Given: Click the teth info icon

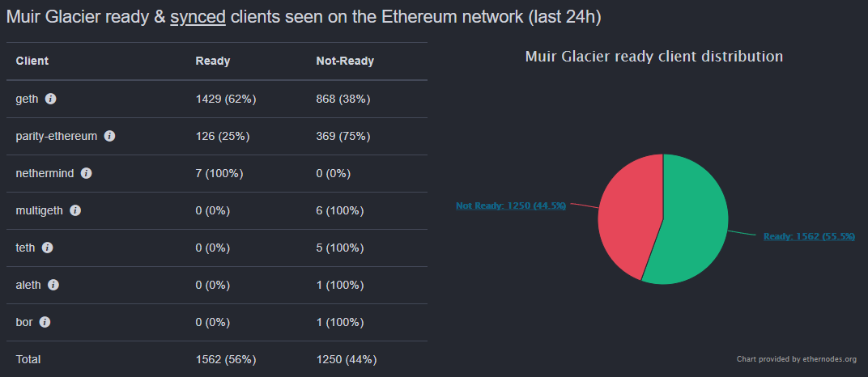Looking at the screenshot, I should 48,248.
